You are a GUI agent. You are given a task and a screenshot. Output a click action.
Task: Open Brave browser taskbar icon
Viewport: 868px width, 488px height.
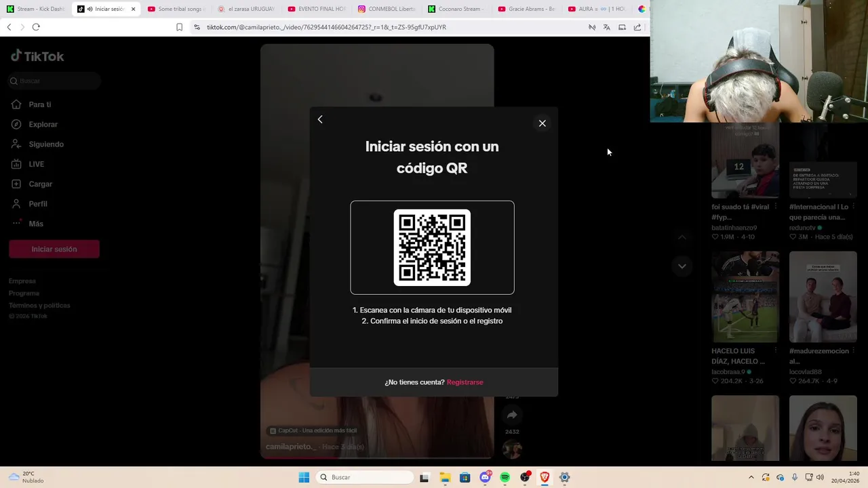point(545,477)
